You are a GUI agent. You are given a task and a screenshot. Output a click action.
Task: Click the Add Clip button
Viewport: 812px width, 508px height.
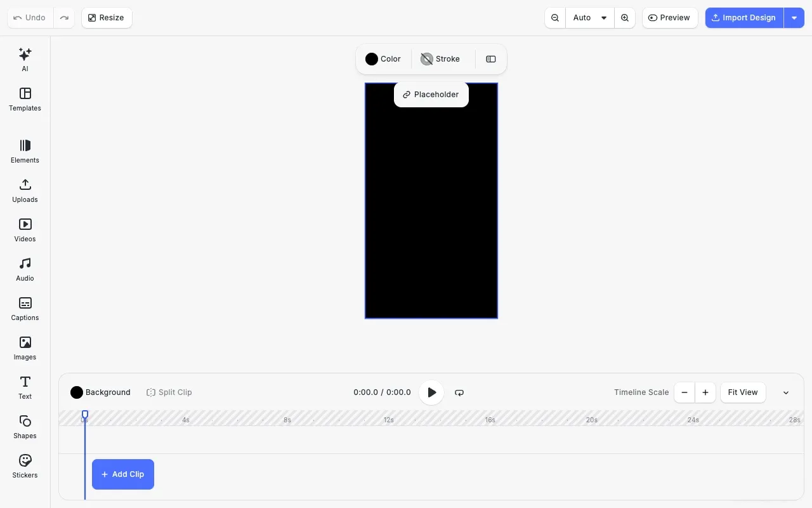(122, 474)
